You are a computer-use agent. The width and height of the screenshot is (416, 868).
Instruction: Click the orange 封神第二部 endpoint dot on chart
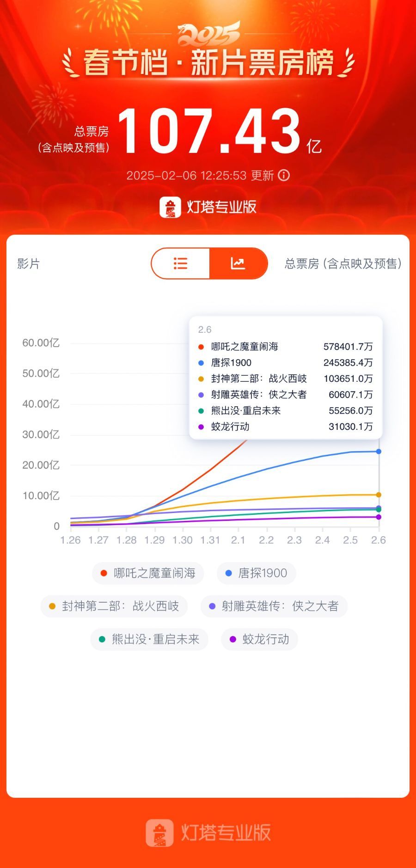pyautogui.click(x=379, y=495)
